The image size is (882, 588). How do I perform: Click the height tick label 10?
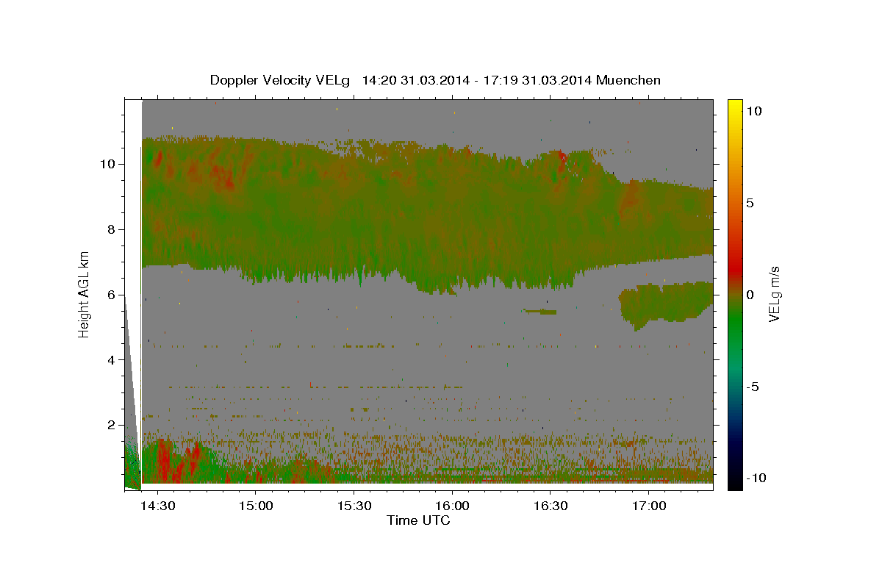[107, 164]
